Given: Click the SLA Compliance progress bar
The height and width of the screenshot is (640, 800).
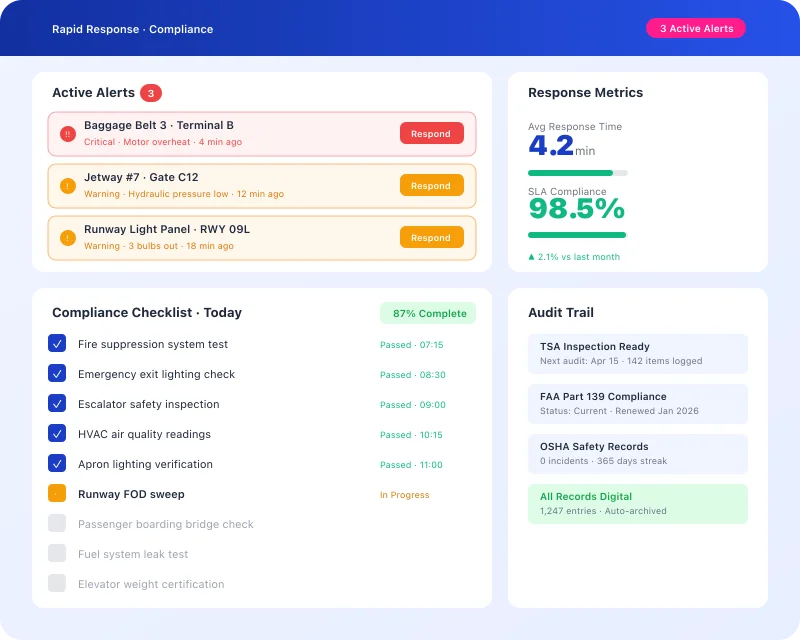Looking at the screenshot, I should [x=577, y=235].
